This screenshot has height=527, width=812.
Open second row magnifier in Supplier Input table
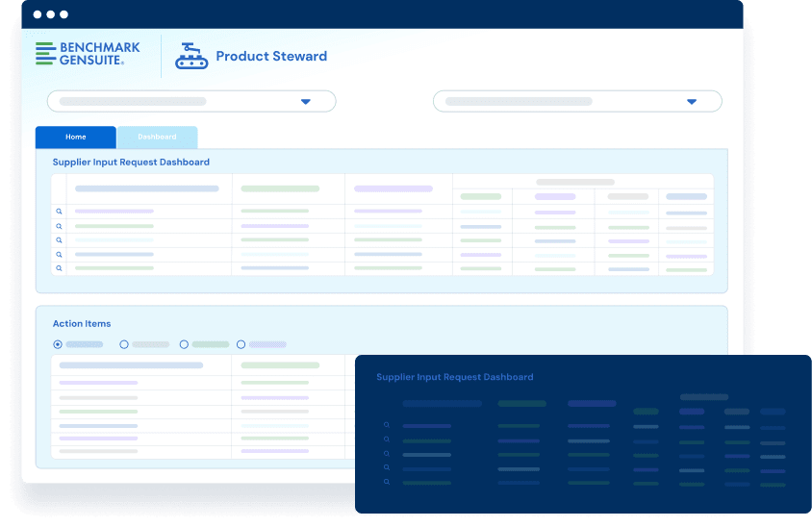pos(59,226)
